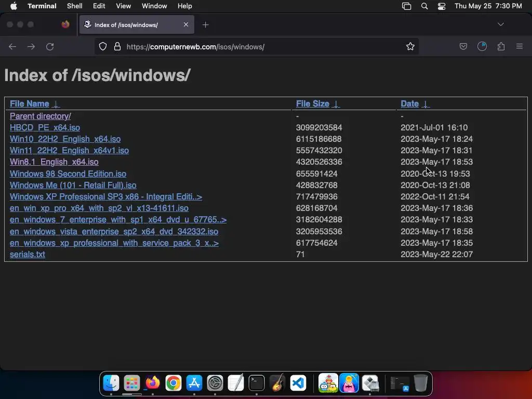
Task: Open Firefox from the Dock
Action: point(153,383)
